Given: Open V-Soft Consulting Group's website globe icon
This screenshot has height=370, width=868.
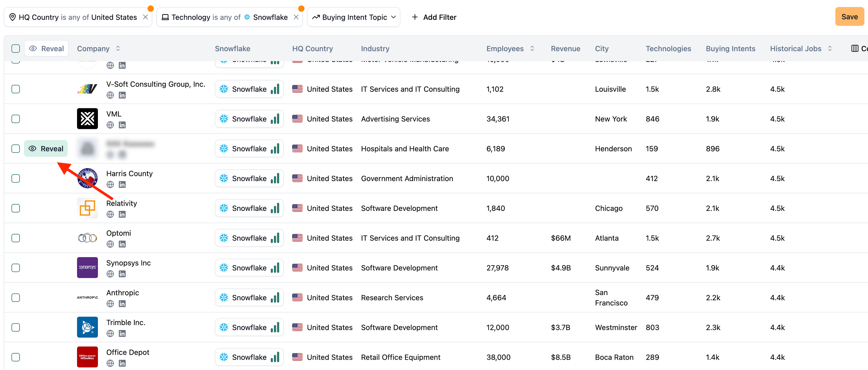Looking at the screenshot, I should (x=110, y=95).
